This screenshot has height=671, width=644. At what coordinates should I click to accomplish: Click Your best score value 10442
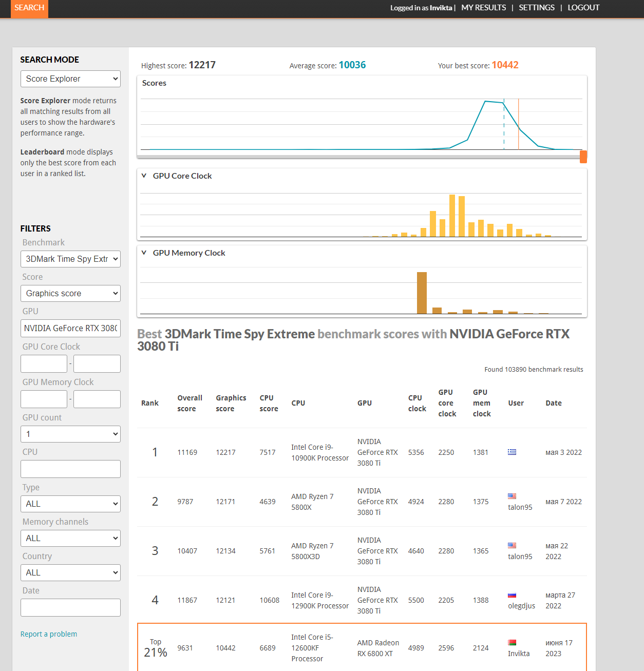505,65
